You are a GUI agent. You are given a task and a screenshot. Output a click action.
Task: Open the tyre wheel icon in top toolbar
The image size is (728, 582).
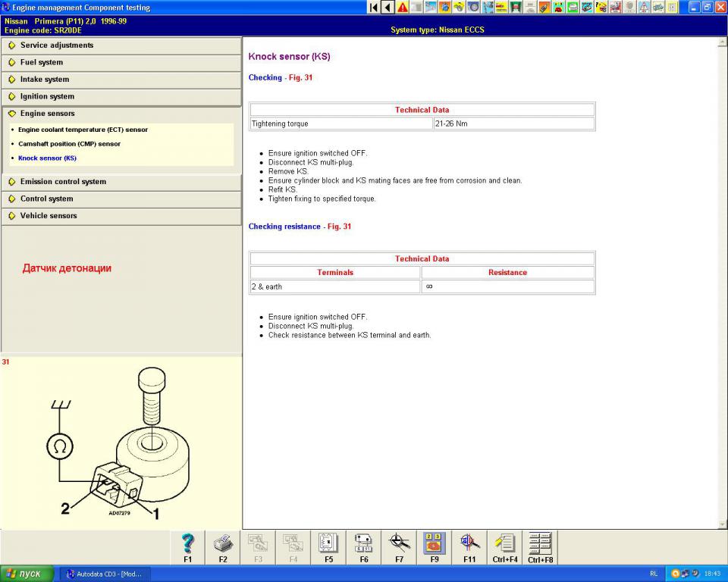coord(473,7)
